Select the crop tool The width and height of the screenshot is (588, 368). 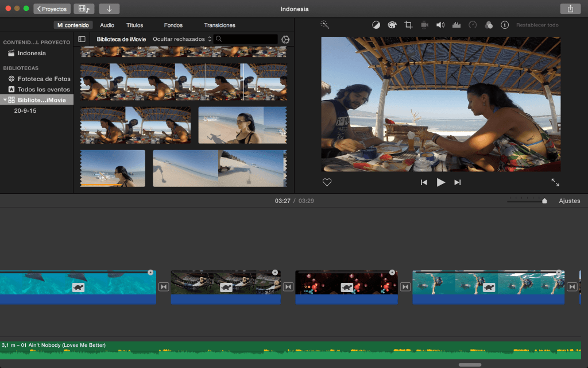[408, 25]
